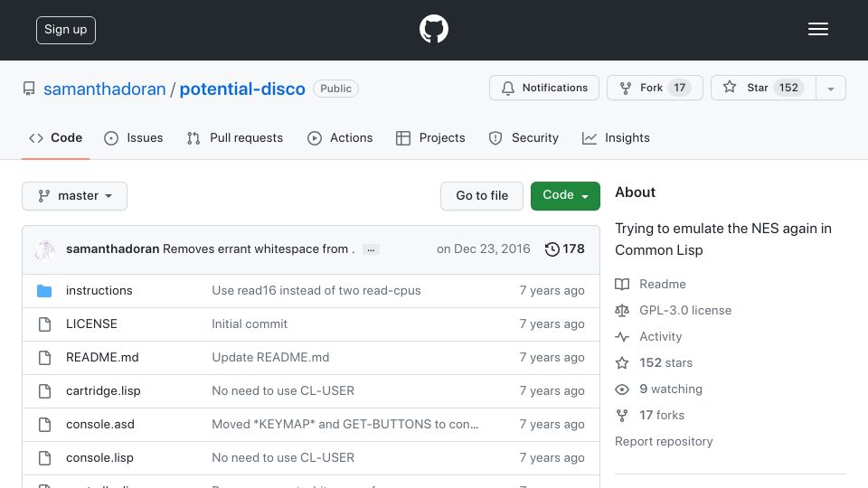The height and width of the screenshot is (488, 868).
Task: Click the cartridge.lisp file icon
Action: point(45,391)
